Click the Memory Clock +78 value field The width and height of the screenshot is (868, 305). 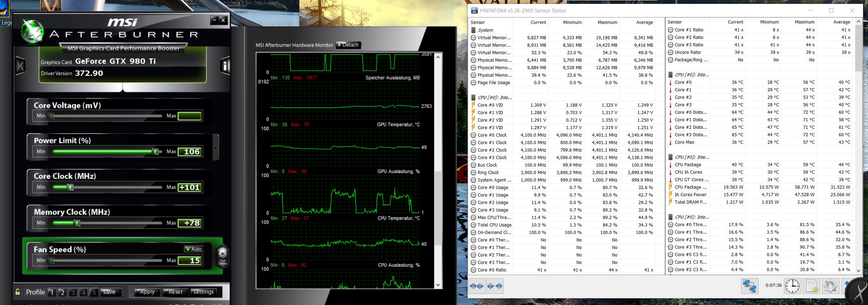[x=190, y=223]
